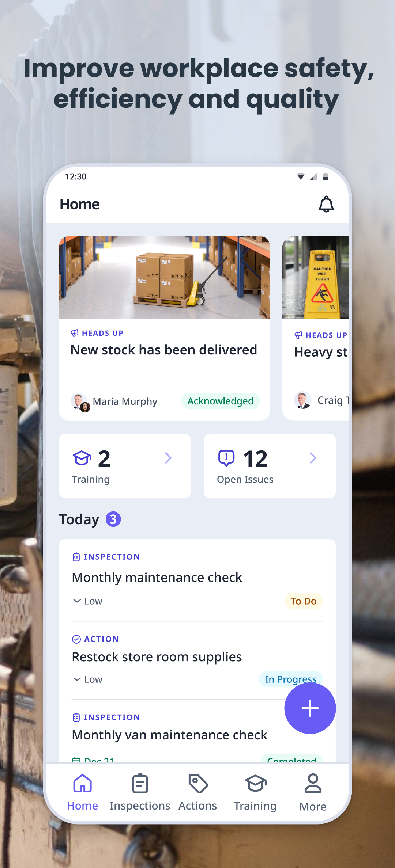Image resolution: width=395 pixels, height=868 pixels.
Task: Tap the purple plus add button
Action: coord(310,708)
